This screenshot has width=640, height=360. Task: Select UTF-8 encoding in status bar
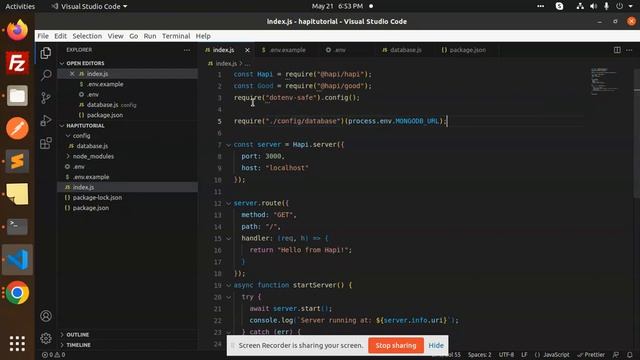click(506, 355)
